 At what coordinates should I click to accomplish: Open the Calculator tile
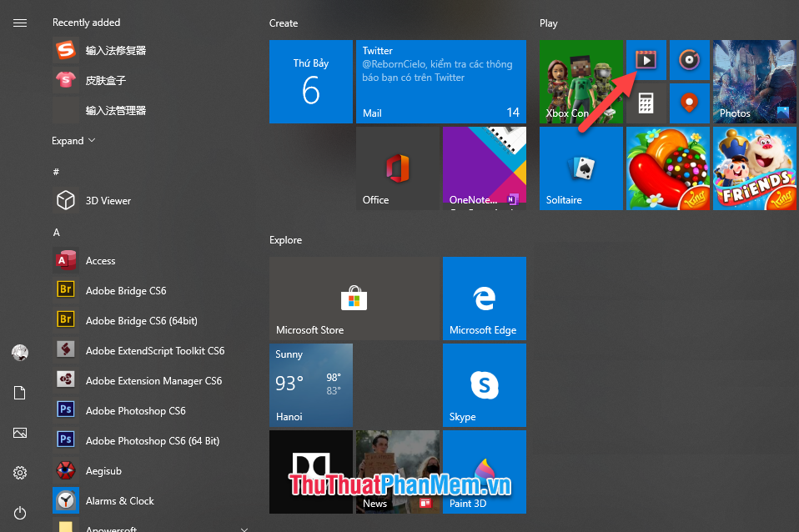[646, 103]
